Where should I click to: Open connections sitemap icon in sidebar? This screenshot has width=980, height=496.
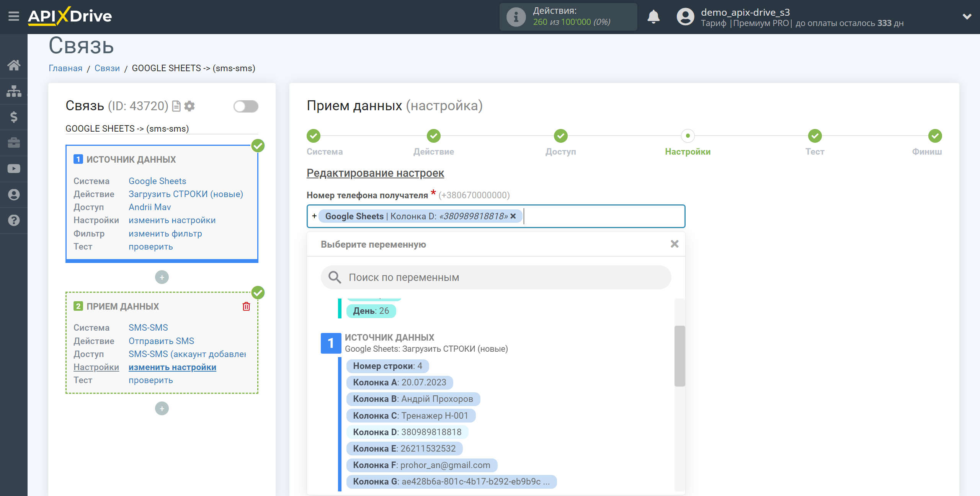14,91
